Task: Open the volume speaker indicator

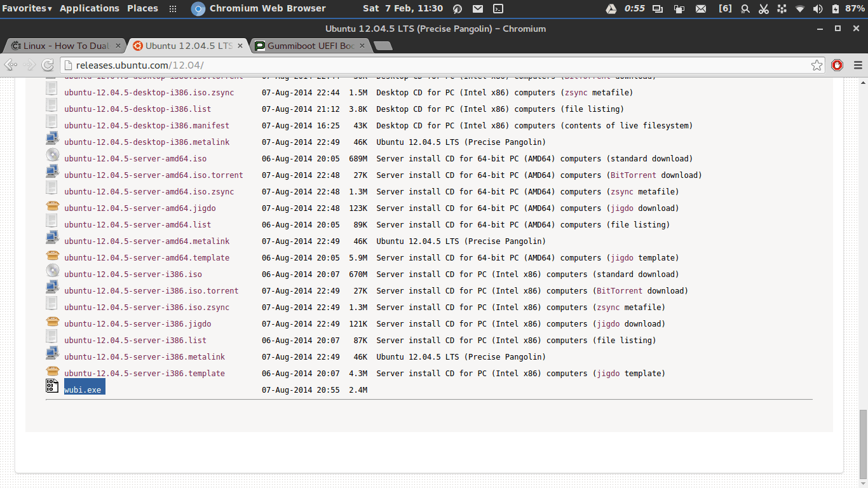Action: (818, 9)
